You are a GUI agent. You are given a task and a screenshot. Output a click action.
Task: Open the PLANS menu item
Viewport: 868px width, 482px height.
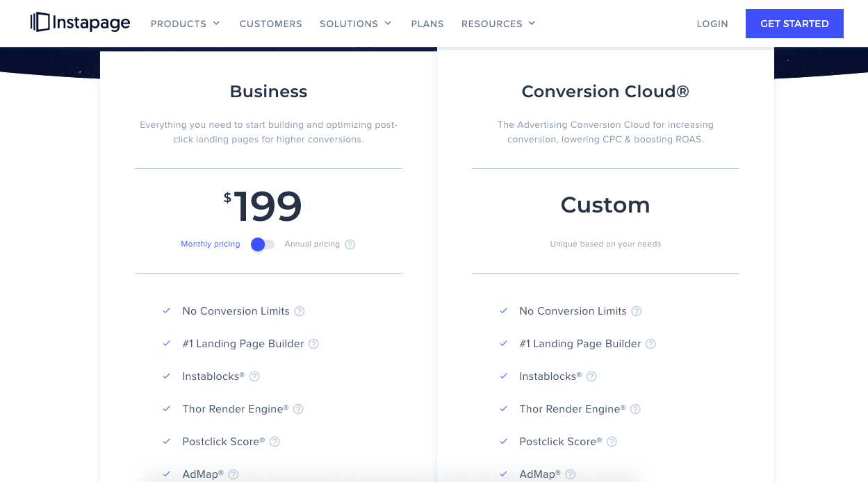pyautogui.click(x=427, y=24)
